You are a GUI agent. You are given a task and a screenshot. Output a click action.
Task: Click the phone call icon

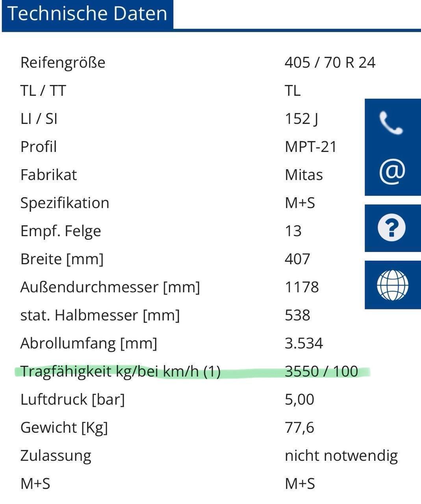pos(391,123)
